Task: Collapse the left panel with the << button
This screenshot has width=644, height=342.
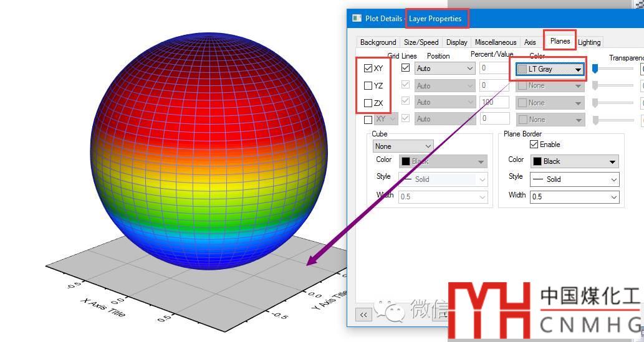Action: [x=363, y=315]
